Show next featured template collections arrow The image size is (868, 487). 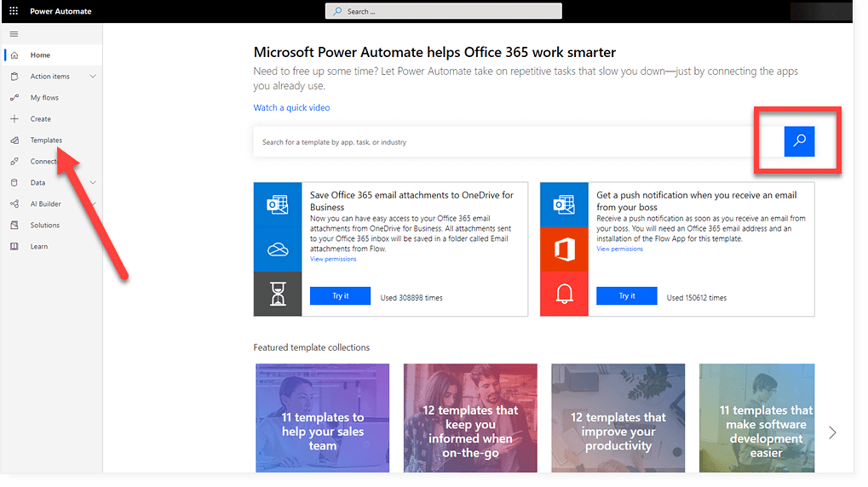pyautogui.click(x=832, y=433)
